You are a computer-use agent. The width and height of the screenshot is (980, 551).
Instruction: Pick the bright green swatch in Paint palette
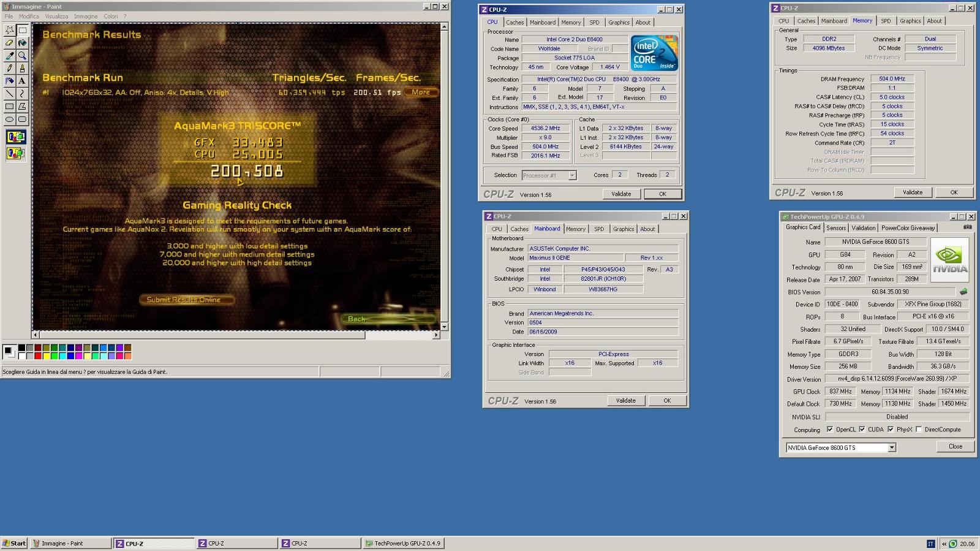tap(54, 356)
